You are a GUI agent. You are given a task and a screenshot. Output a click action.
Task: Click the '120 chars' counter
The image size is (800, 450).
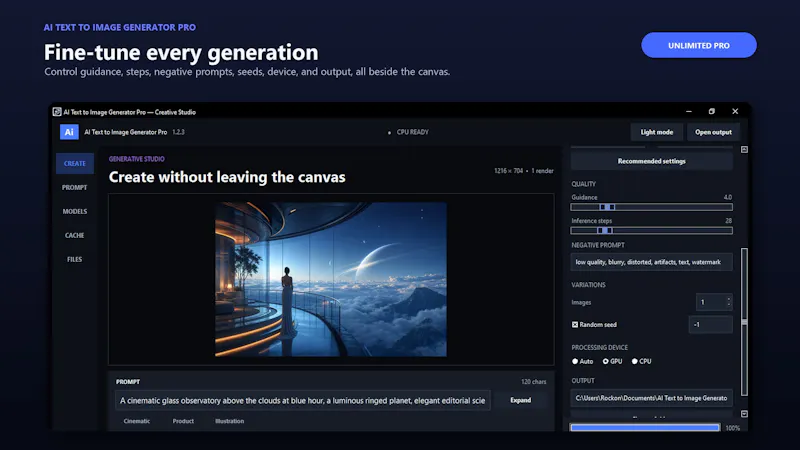pos(534,382)
